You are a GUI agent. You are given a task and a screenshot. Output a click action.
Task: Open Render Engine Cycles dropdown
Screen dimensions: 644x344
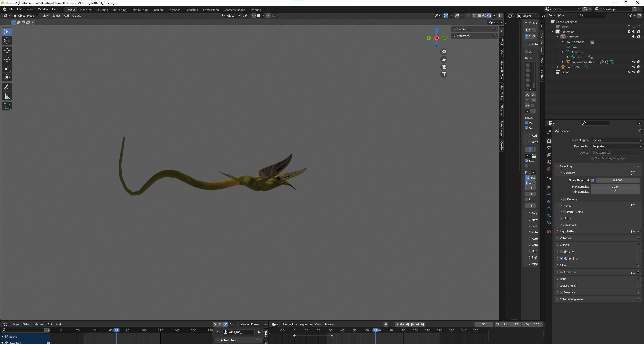pyautogui.click(x=616, y=140)
